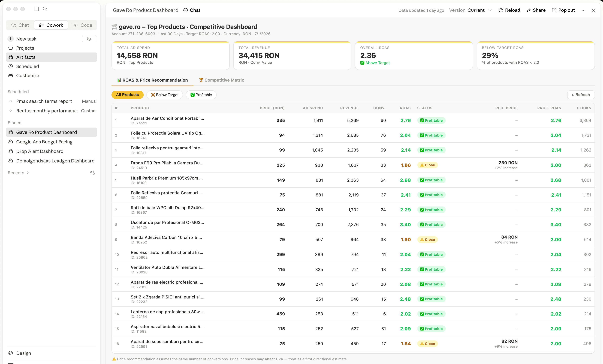The image size is (603, 364).
Task: Click the plus icon beside New task
Action: [x=11, y=39]
